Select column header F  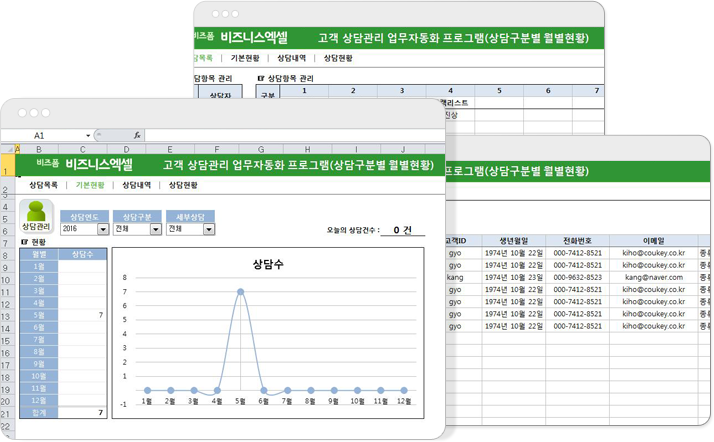click(217, 149)
